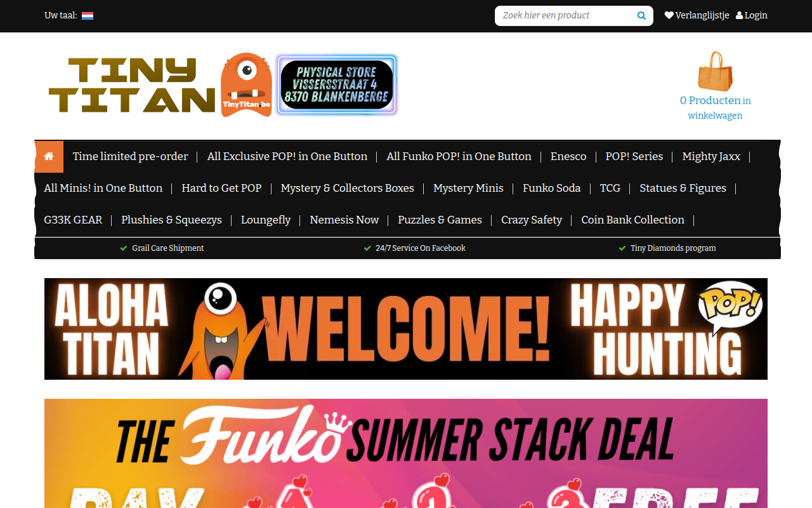Select Mystery Minis menu item
This screenshot has width=812, height=508.
[468, 188]
